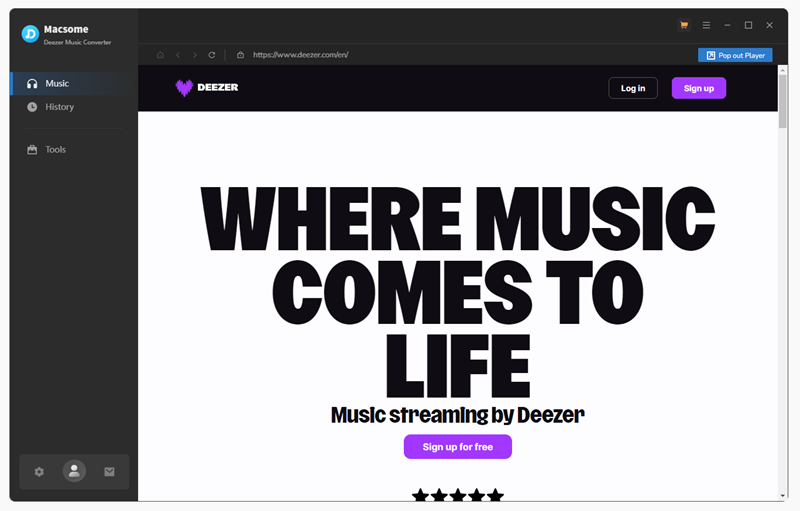800x511 pixels.
Task: Close the Macsome window
Action: pyautogui.click(x=769, y=25)
